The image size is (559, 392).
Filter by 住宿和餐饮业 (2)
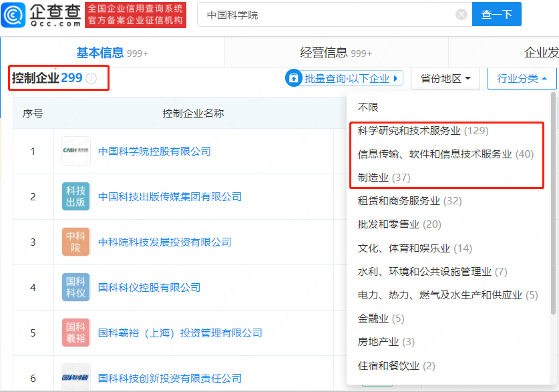tap(397, 366)
